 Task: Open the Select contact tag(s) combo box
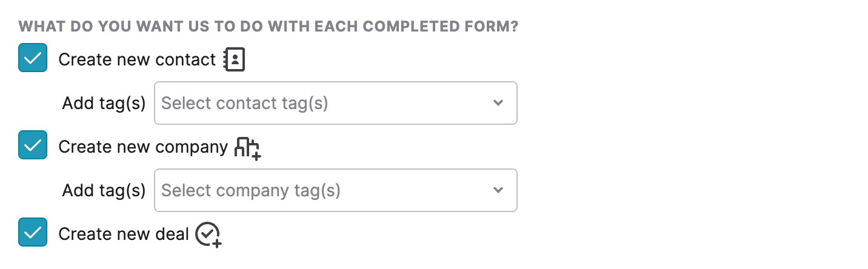(x=336, y=103)
